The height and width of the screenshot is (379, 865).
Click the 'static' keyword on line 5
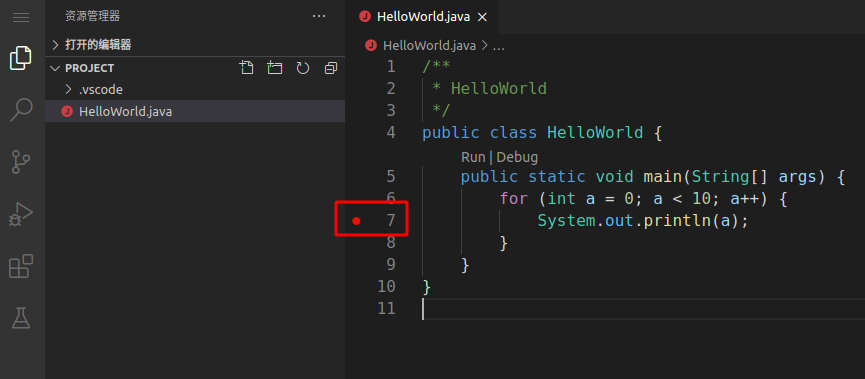(557, 177)
